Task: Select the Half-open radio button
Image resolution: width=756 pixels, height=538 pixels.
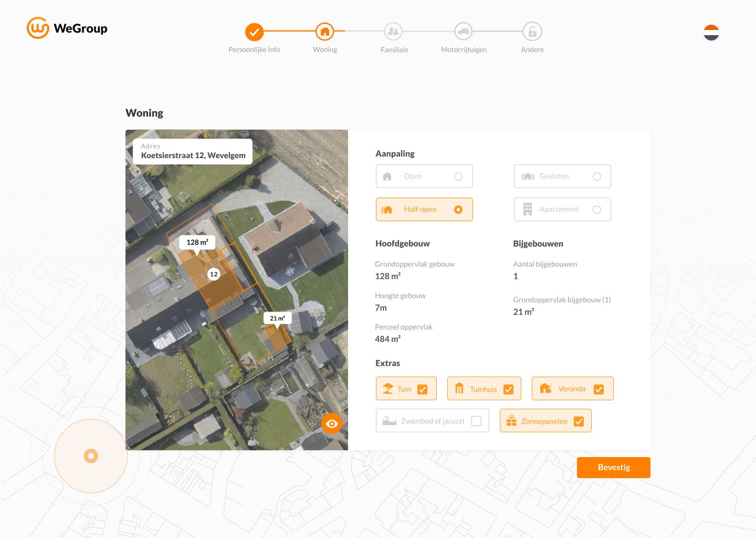Action: click(x=458, y=210)
